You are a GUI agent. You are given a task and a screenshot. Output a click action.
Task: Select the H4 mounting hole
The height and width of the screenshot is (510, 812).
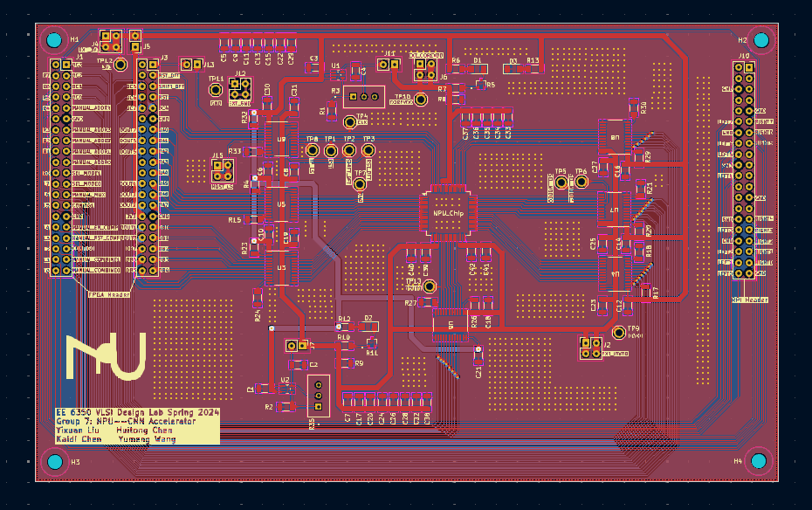pyautogui.click(x=759, y=460)
